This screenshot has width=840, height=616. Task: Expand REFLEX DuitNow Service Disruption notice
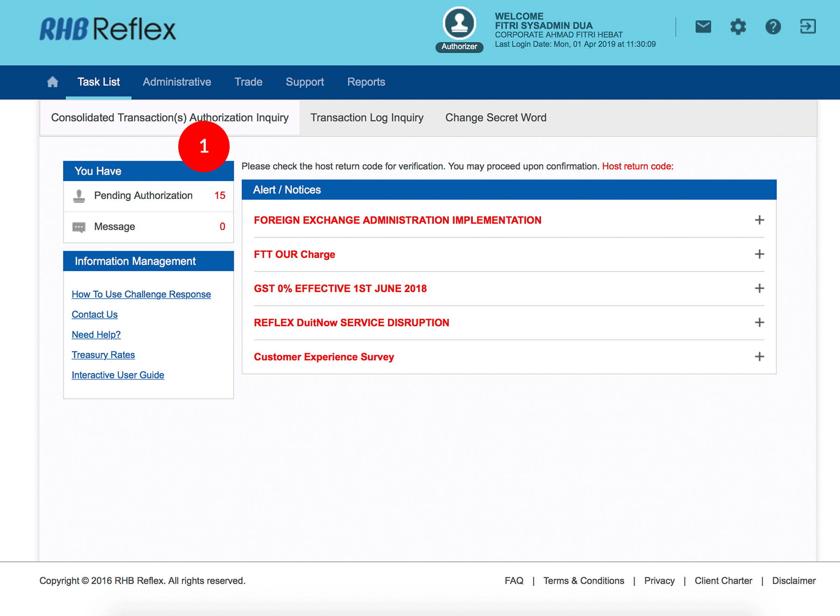coord(759,322)
